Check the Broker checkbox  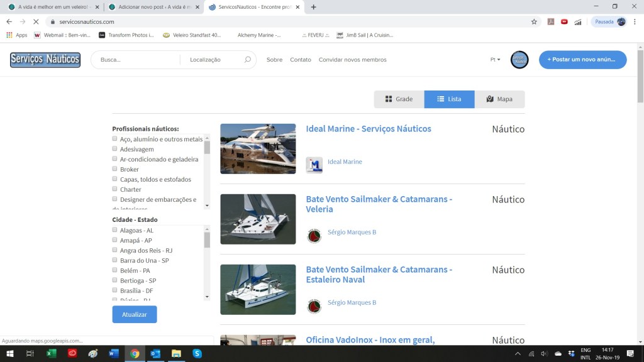point(114,168)
